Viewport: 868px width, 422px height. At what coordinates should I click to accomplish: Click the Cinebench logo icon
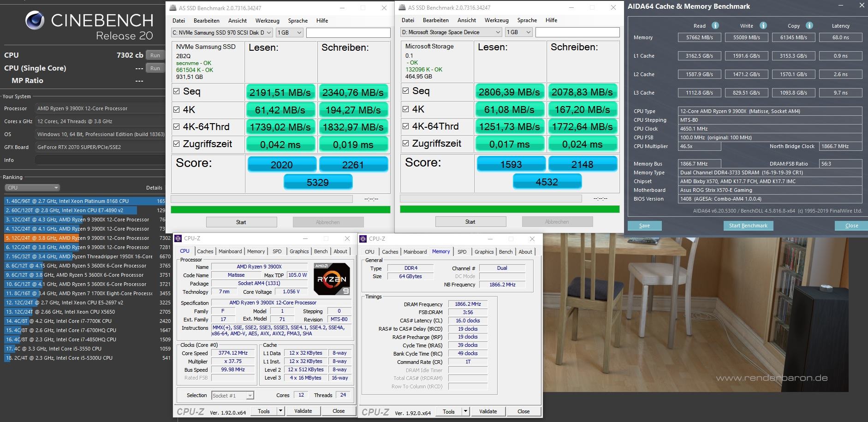coord(35,20)
